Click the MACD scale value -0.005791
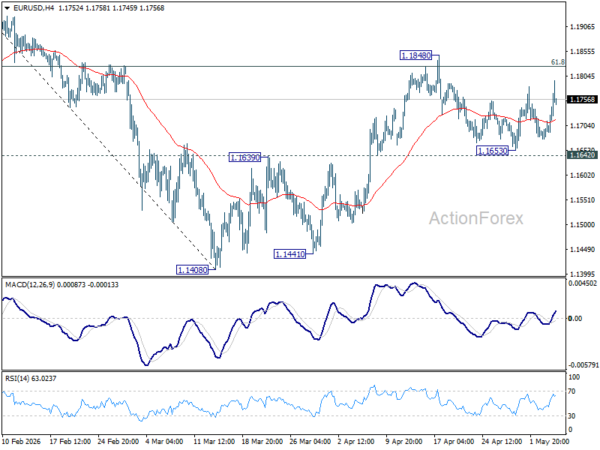The image size is (600, 450). point(583,365)
